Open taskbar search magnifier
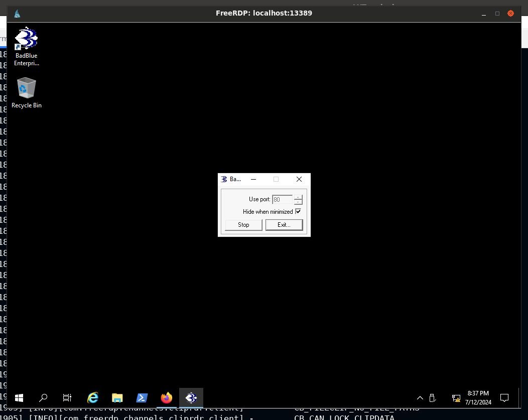Viewport: 528px width, 420px height. (x=43, y=398)
